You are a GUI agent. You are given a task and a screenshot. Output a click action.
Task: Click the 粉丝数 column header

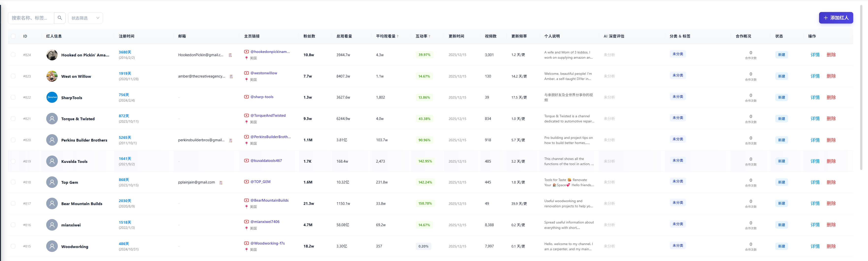tap(309, 36)
